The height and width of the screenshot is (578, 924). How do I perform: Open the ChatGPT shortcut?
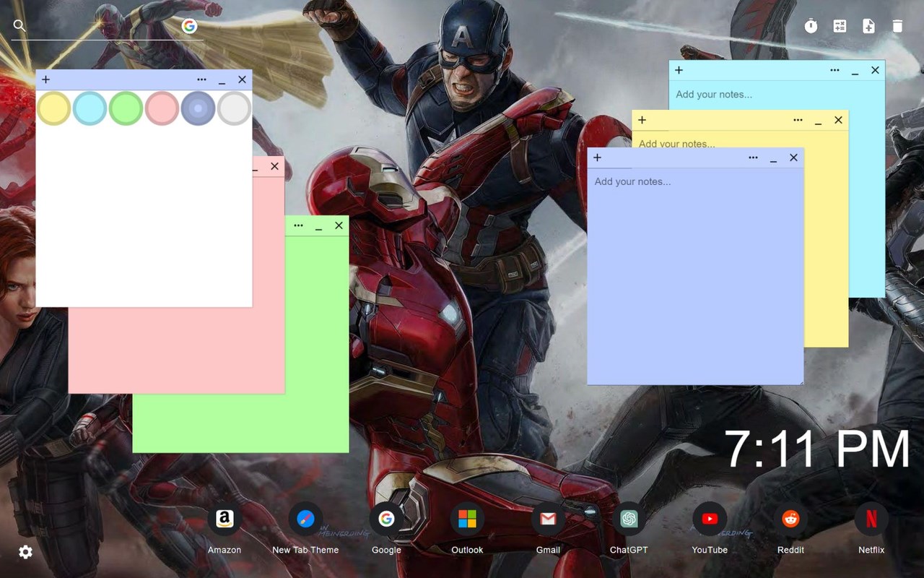(629, 529)
